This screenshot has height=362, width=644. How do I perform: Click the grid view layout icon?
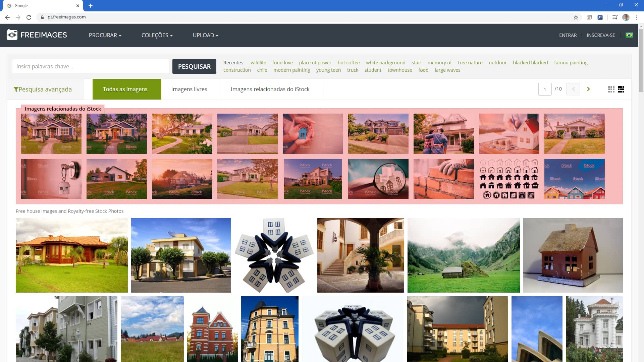tap(611, 89)
